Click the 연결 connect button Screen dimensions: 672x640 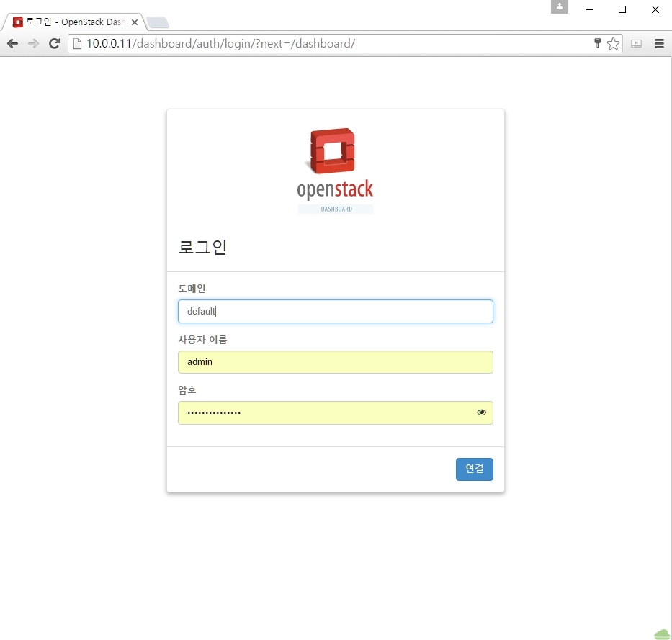[475, 469]
